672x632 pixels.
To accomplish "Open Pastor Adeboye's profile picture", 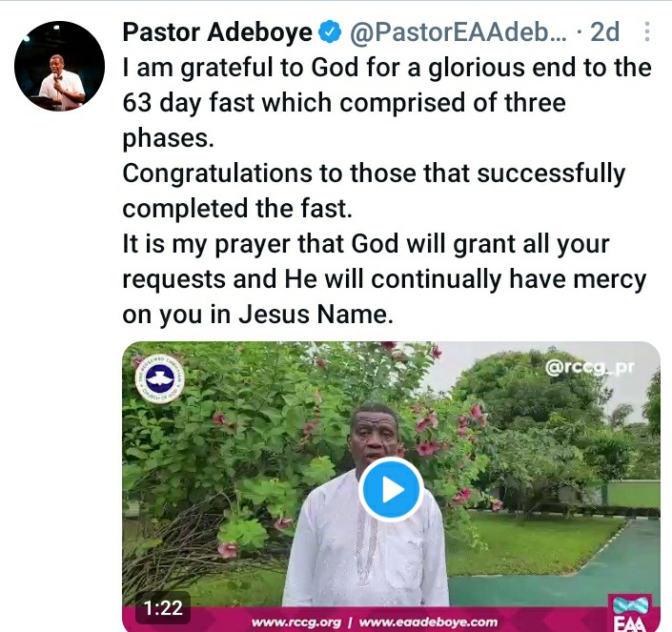I will [x=59, y=66].
